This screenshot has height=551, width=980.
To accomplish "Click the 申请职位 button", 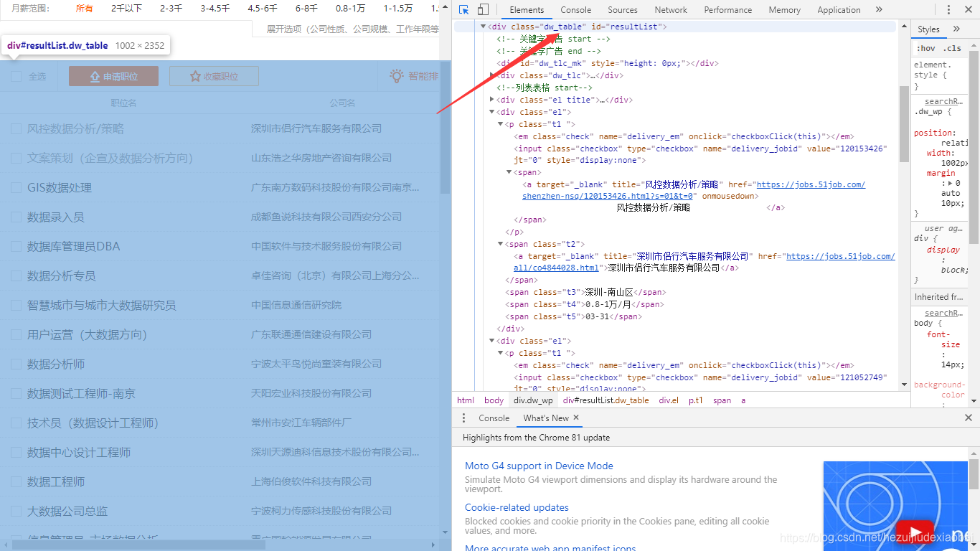I will pos(113,76).
